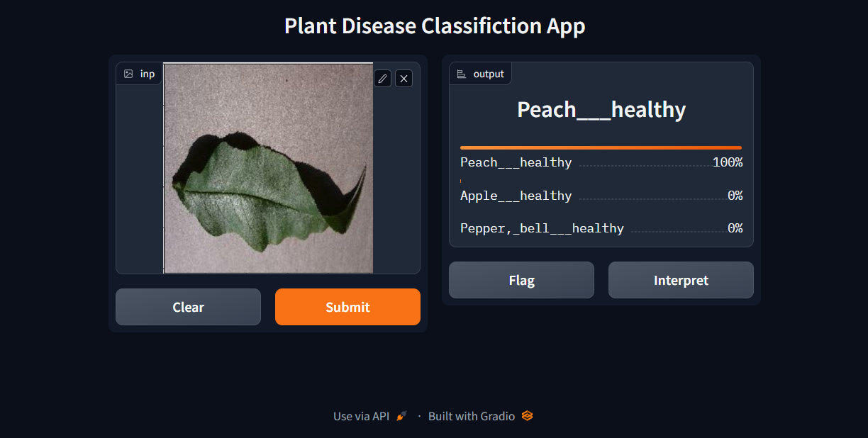This screenshot has width=868, height=438.
Task: Open the Built with Gradio link
Action: tap(472, 416)
